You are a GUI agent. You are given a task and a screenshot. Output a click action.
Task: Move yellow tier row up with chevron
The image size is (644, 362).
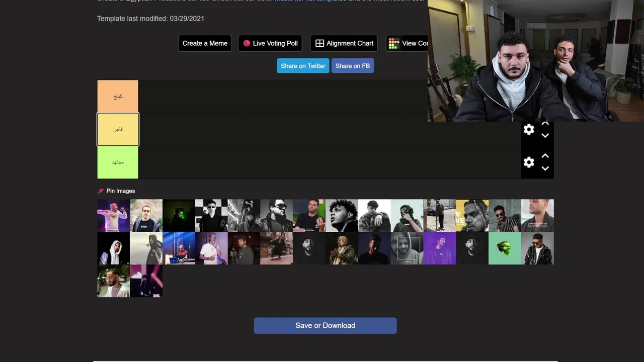pyautogui.click(x=545, y=124)
